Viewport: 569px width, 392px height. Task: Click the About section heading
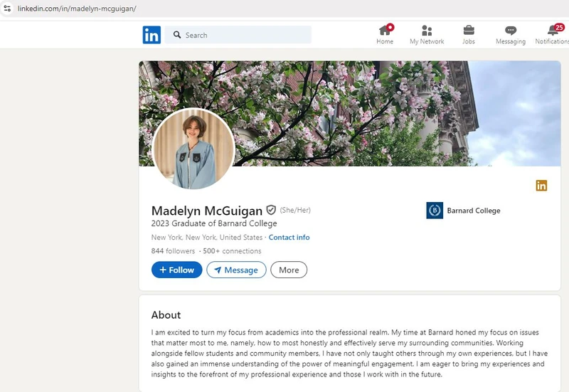point(166,315)
